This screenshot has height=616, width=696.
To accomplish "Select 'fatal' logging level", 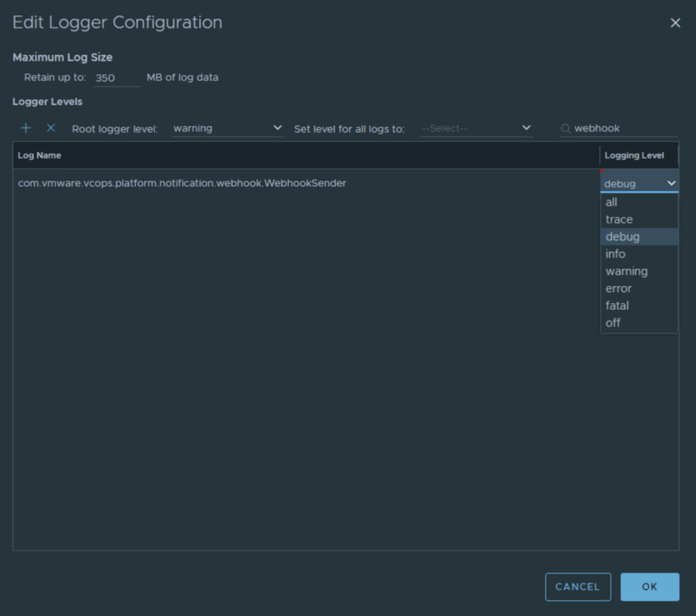I will (x=617, y=306).
